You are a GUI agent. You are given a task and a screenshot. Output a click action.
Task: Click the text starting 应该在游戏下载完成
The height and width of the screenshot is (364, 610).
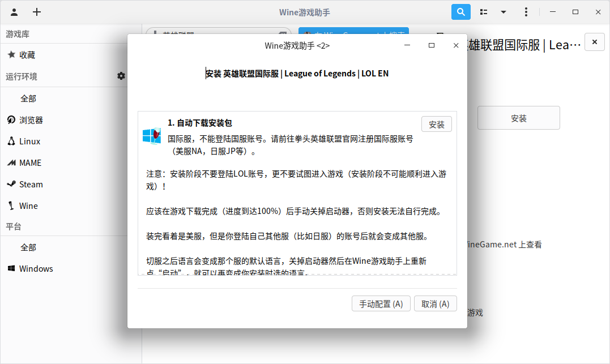[294, 211]
